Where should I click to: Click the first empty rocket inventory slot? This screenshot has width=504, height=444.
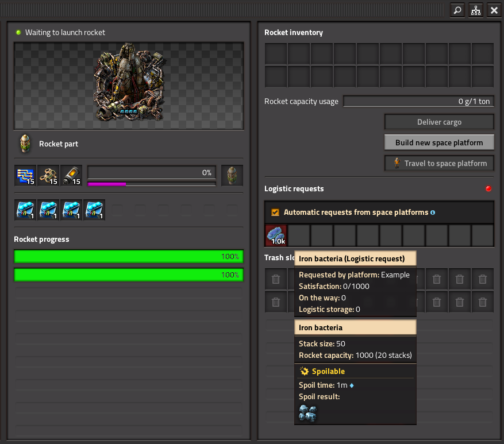pyautogui.click(x=276, y=54)
